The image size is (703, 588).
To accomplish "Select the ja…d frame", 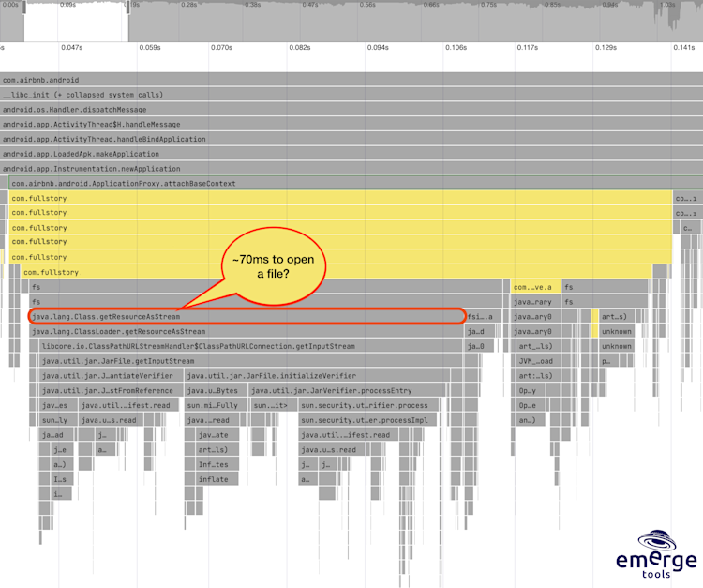I will 480,331.
